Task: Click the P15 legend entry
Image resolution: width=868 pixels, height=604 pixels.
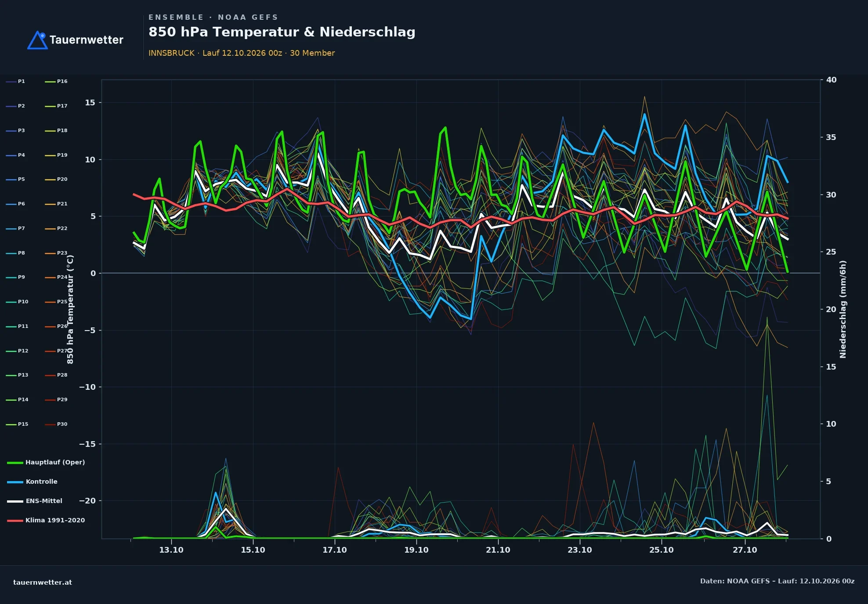Action: coord(17,424)
